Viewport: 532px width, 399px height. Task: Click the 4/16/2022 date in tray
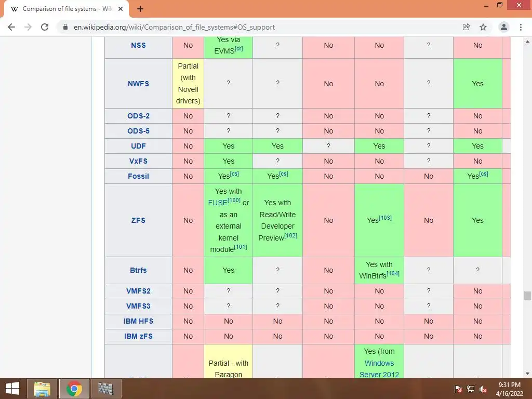click(x=509, y=394)
